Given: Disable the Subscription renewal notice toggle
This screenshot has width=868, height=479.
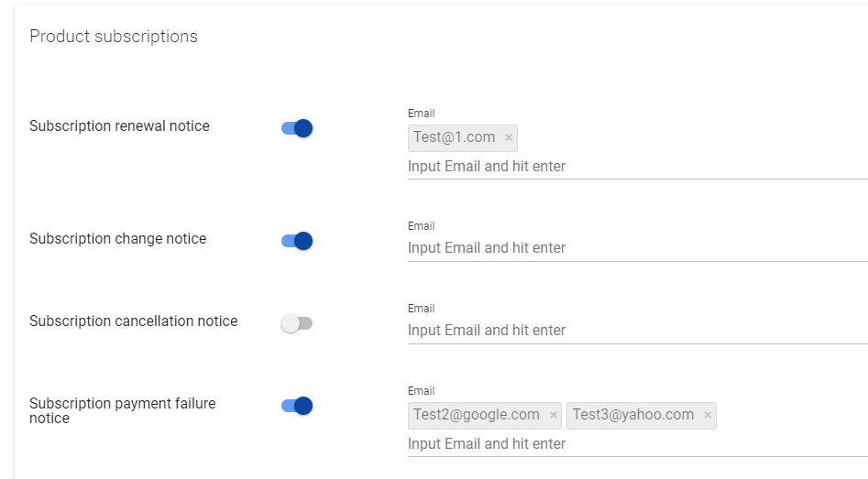Looking at the screenshot, I should pyautogui.click(x=297, y=128).
